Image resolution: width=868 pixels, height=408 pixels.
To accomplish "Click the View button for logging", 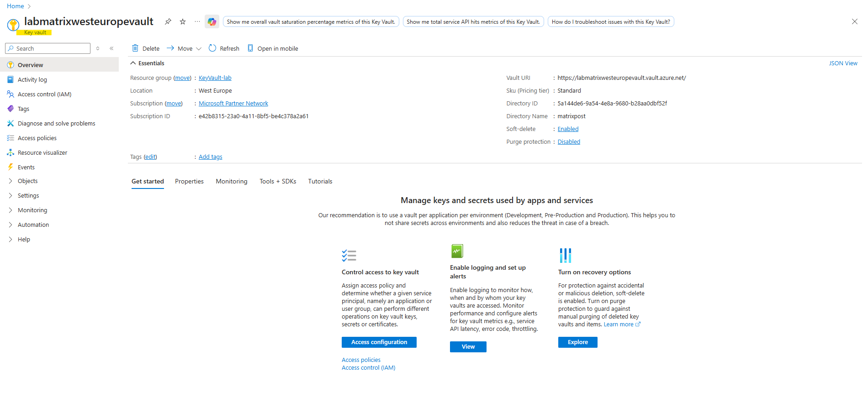I will click(x=468, y=347).
